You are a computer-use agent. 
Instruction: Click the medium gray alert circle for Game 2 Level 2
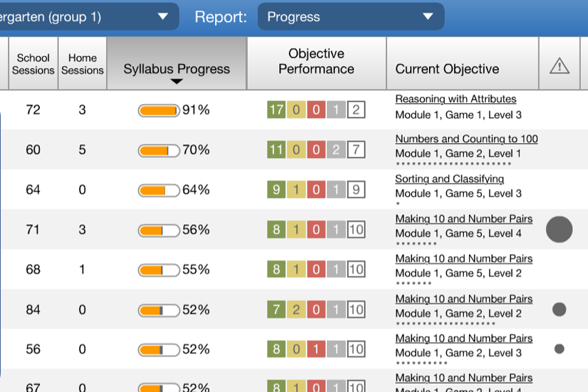559,308
